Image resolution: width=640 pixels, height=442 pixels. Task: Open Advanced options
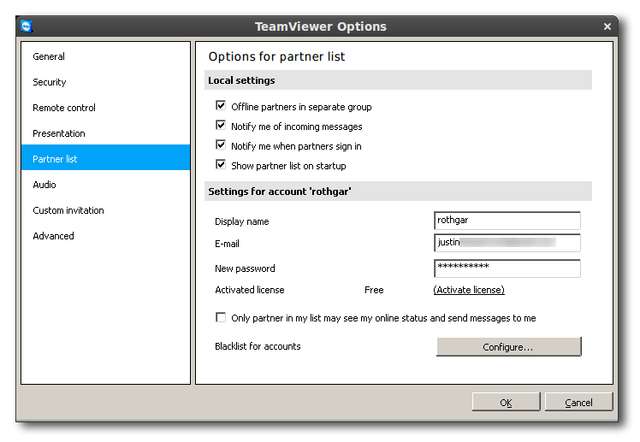click(53, 236)
